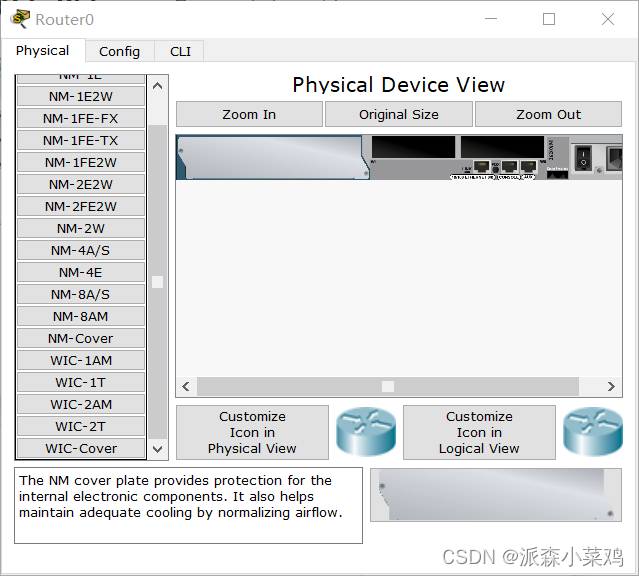The image size is (639, 576).
Task: Toggle the router power switch
Action: (x=583, y=158)
